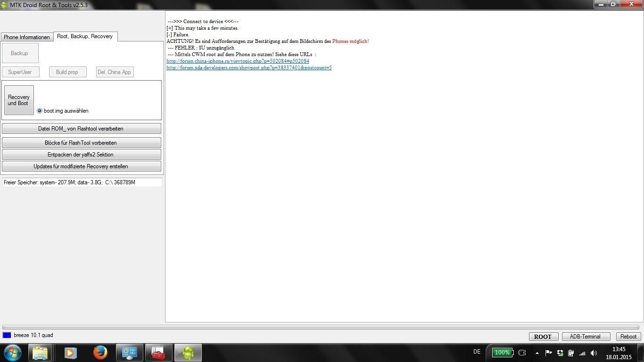Click Del. China App button

pos(115,72)
